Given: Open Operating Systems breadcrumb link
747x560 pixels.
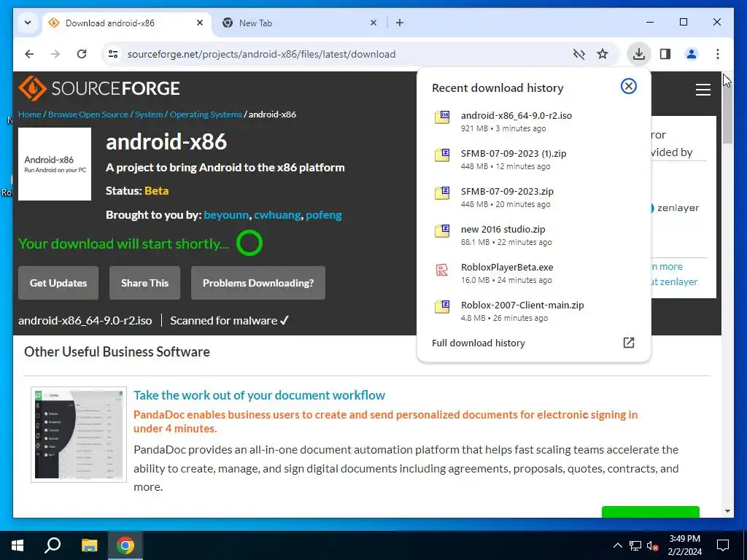Looking at the screenshot, I should coord(206,114).
